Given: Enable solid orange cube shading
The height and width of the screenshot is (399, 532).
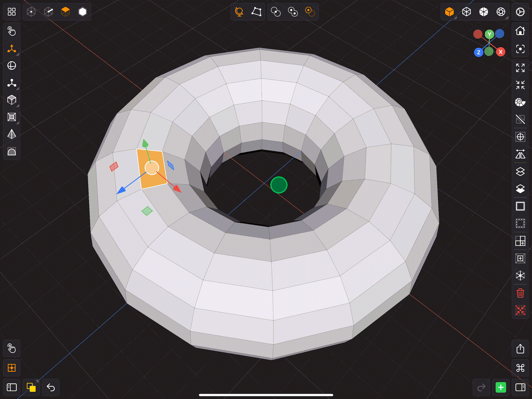Looking at the screenshot, I should [x=449, y=12].
